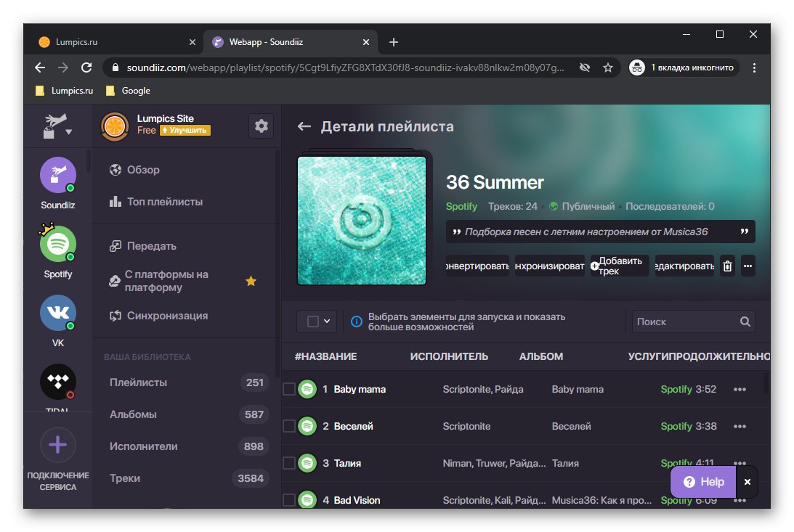
Task: Select the Spotify service icon
Action: (57, 245)
